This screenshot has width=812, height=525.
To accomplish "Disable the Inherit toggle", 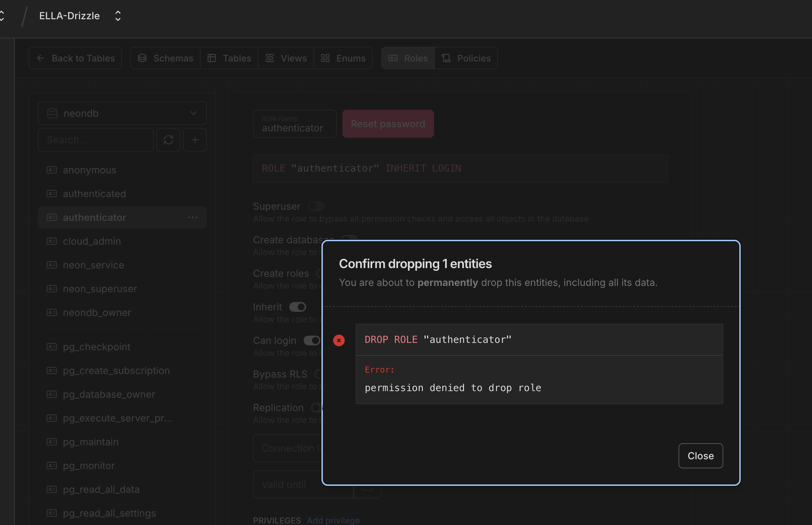I will pyautogui.click(x=298, y=307).
